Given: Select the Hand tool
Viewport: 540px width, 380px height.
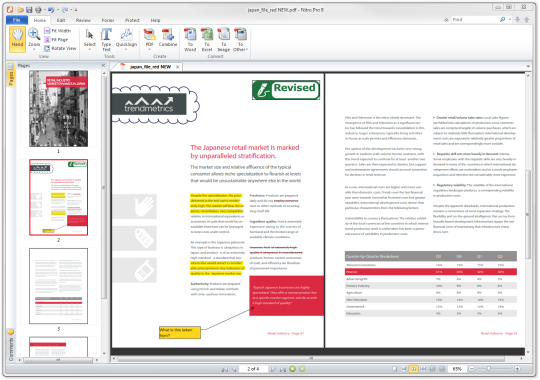Looking at the screenshot, I should click(17, 39).
